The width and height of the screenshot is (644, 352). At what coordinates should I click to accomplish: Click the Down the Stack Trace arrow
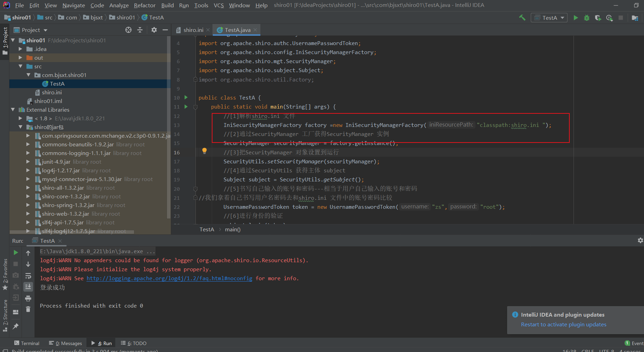tap(28, 264)
